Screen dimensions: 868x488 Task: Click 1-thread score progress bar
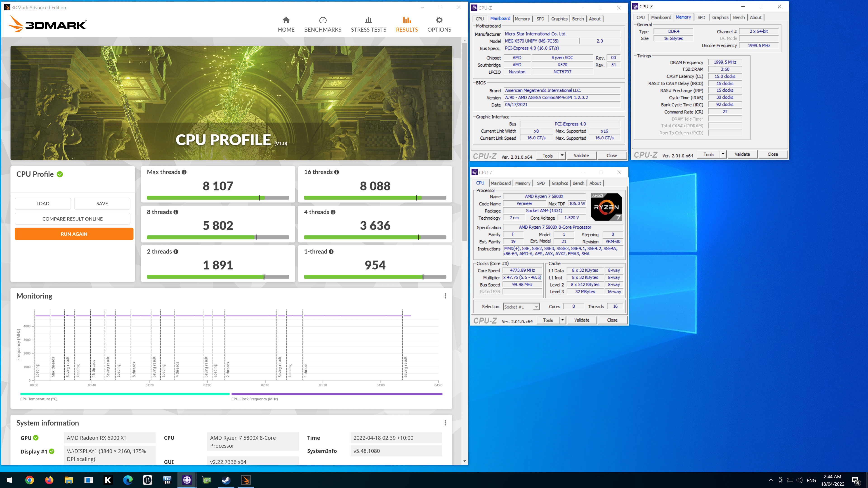[x=375, y=277]
